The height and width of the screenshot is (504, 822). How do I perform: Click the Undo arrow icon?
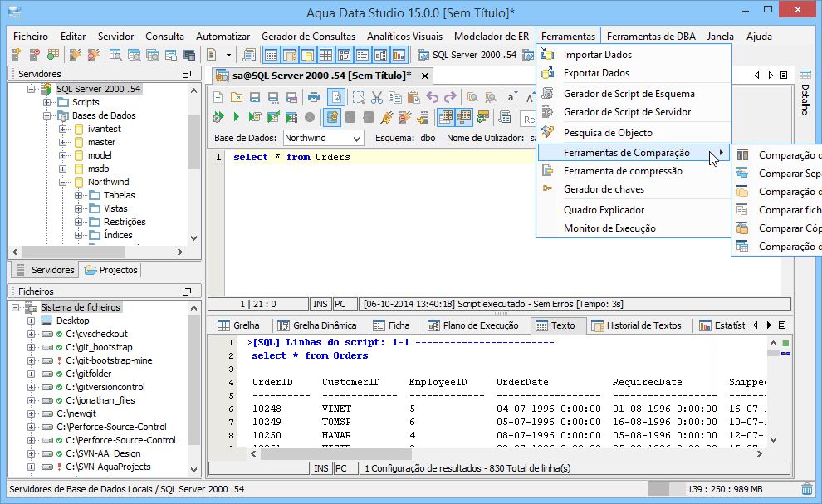[x=433, y=97]
